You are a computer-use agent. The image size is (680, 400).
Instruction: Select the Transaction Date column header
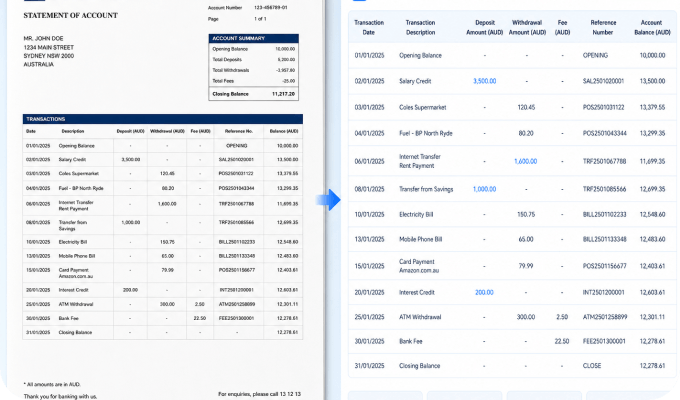pos(369,27)
